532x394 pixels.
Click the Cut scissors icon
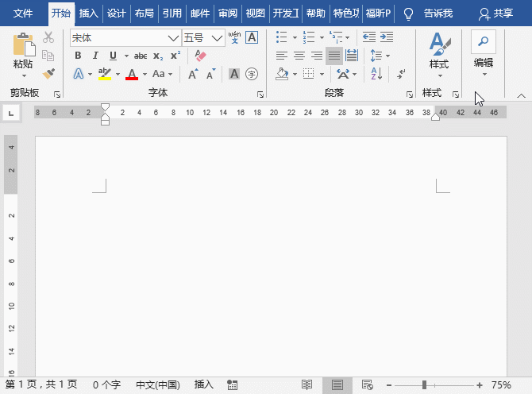[48, 37]
